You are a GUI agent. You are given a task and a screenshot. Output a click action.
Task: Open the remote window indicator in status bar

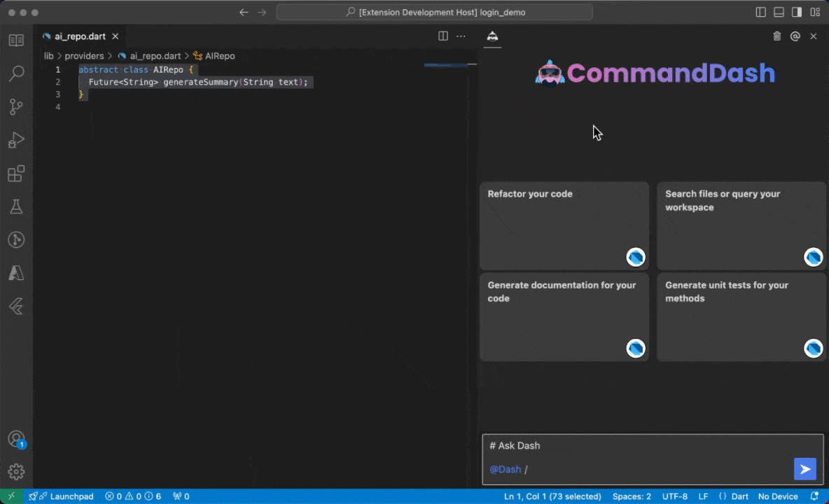(12, 496)
